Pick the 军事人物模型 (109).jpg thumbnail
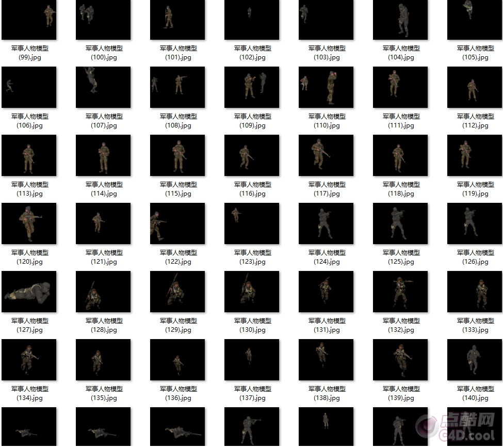Image resolution: width=503 pixels, height=448 pixels. (x=252, y=87)
